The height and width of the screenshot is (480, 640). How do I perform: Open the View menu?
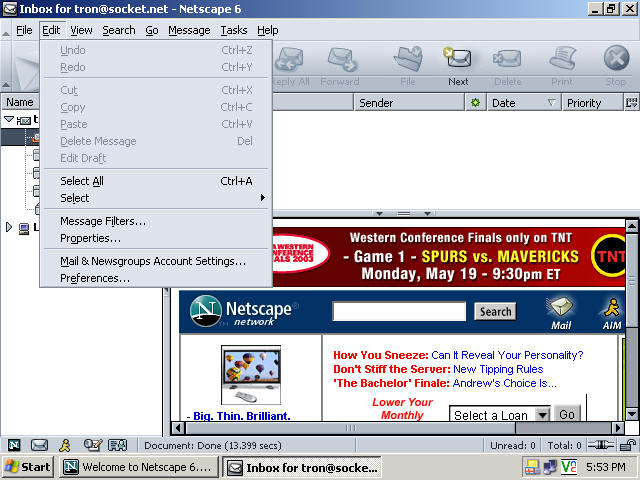(x=81, y=30)
